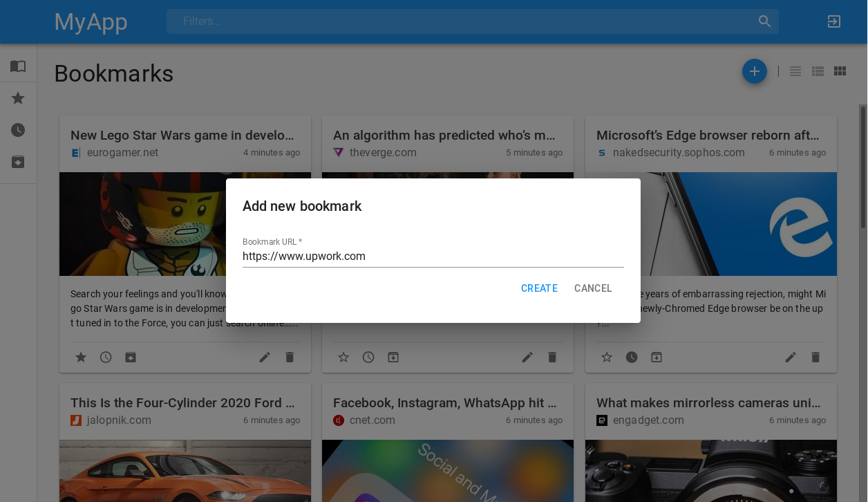Click jalopnik.com favicon
This screenshot has width=868, height=502.
click(x=76, y=420)
